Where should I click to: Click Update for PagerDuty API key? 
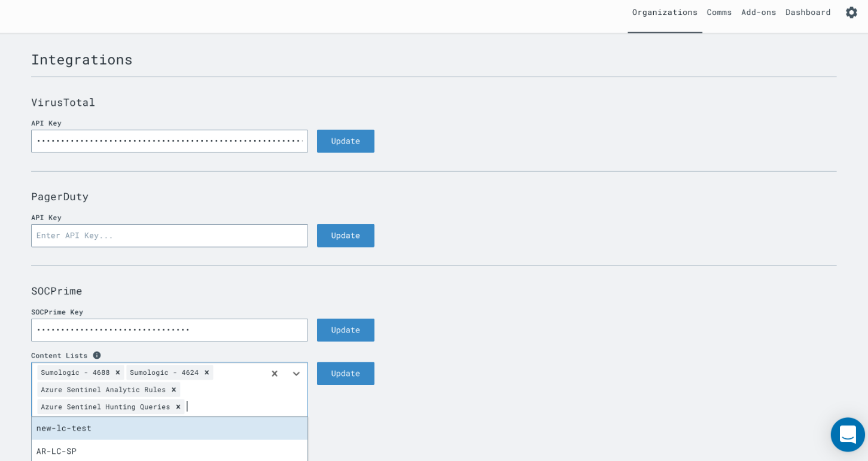point(346,236)
